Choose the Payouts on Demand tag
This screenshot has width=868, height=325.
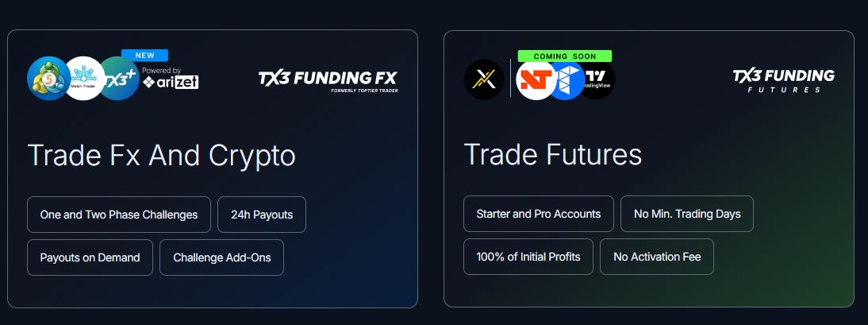tap(90, 257)
